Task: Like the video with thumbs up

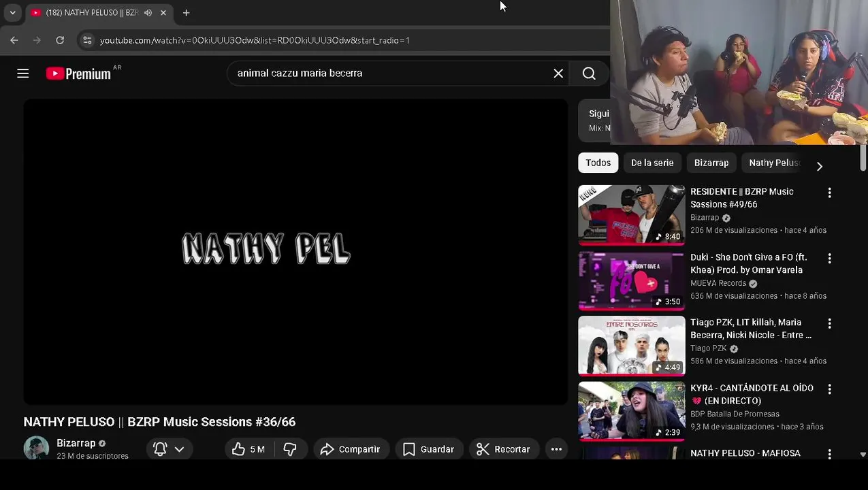Action: 248,449
